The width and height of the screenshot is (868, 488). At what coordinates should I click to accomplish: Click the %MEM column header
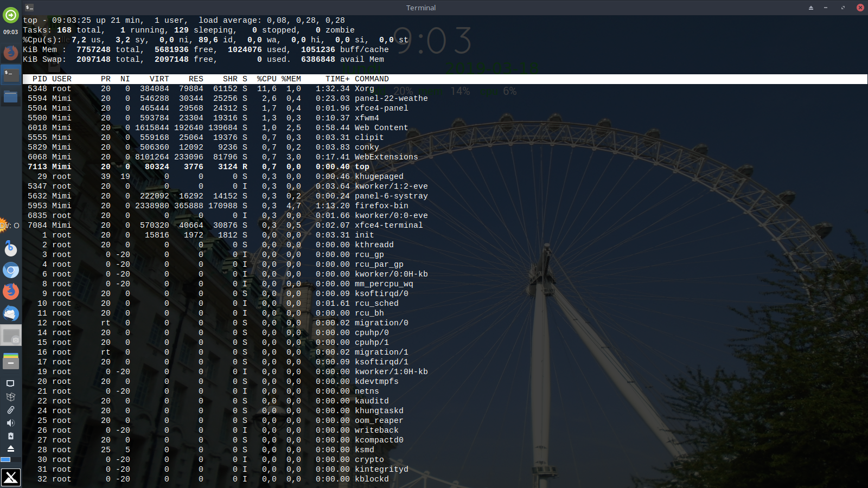click(291, 79)
